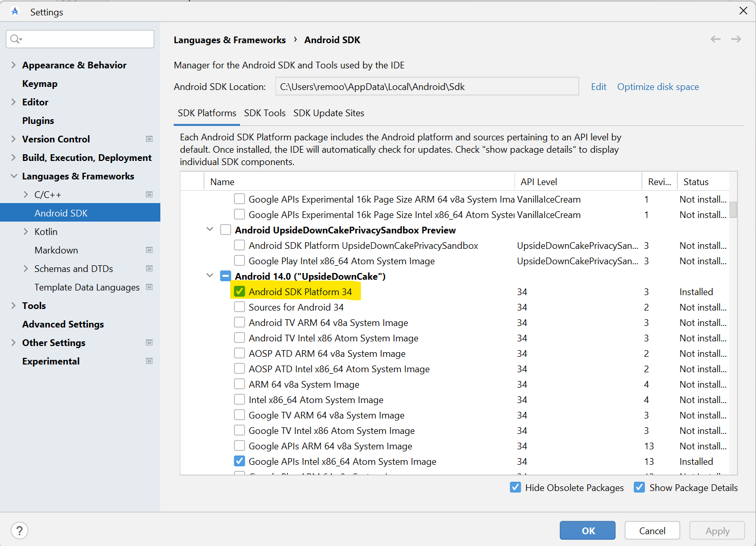The width and height of the screenshot is (756, 546).
Task: Toggle Show Package Details checkbox
Action: click(639, 487)
